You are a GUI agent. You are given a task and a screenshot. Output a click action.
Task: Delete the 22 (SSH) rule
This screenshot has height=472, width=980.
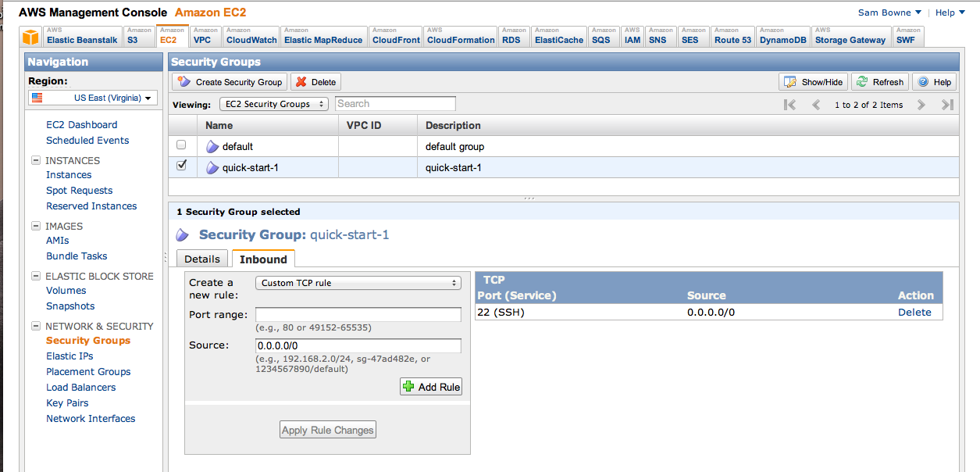914,312
